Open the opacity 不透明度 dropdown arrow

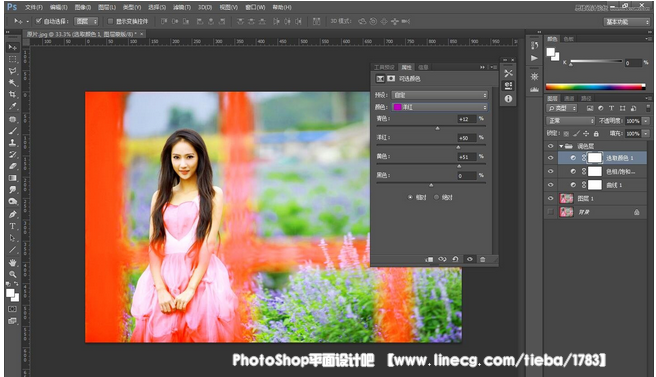tap(646, 121)
